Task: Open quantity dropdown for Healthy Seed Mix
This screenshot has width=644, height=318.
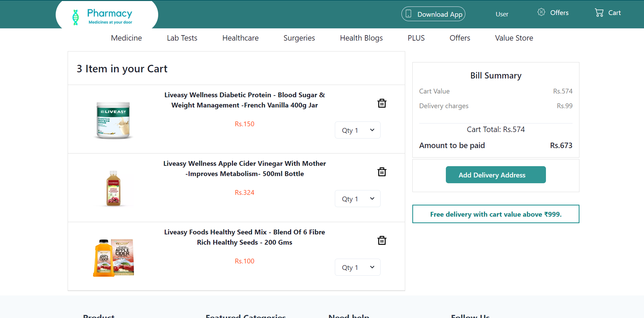Action: 357,267
